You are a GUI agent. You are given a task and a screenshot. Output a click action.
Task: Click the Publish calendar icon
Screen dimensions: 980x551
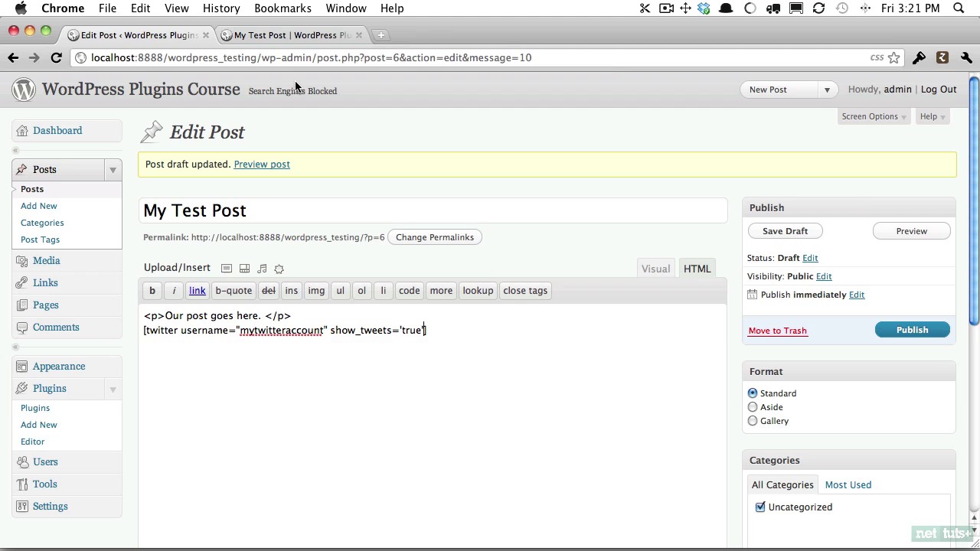753,295
